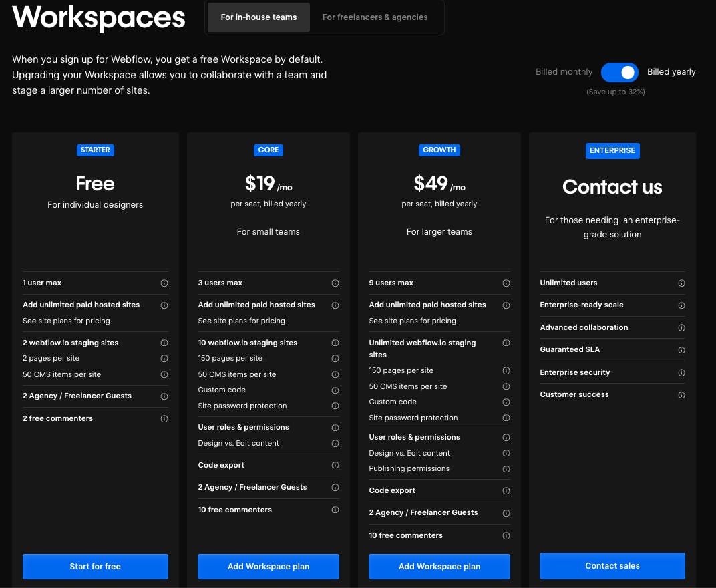Click info icon beside "9 users max"
Viewport: 716px width, 588px height.
tap(506, 283)
